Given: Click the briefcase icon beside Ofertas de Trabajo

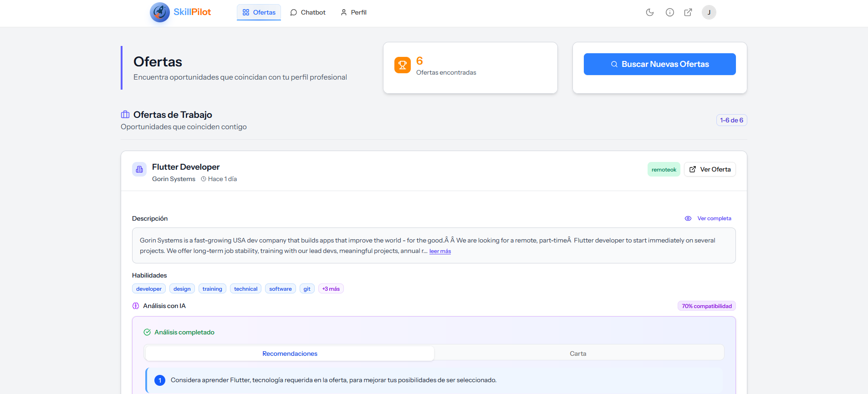Looking at the screenshot, I should point(125,115).
